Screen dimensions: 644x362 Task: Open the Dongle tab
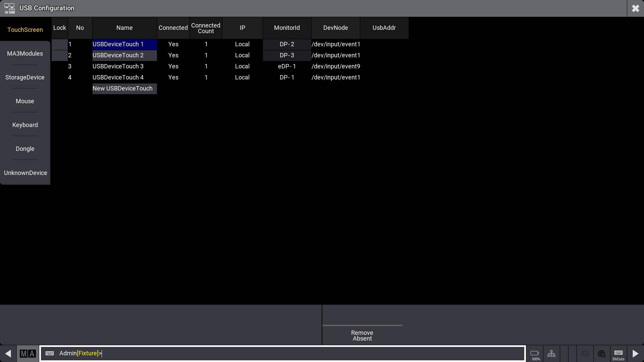(x=25, y=149)
